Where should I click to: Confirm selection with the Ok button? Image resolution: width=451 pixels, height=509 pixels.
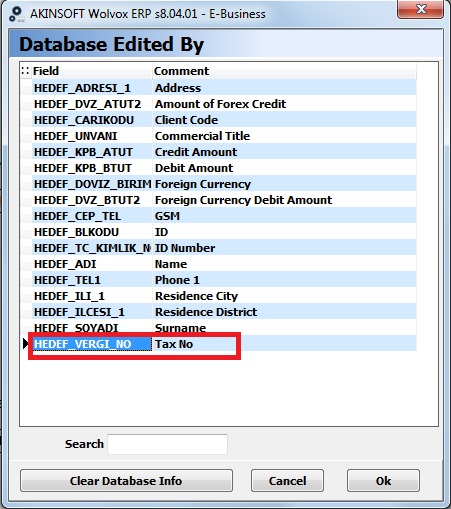coord(383,481)
